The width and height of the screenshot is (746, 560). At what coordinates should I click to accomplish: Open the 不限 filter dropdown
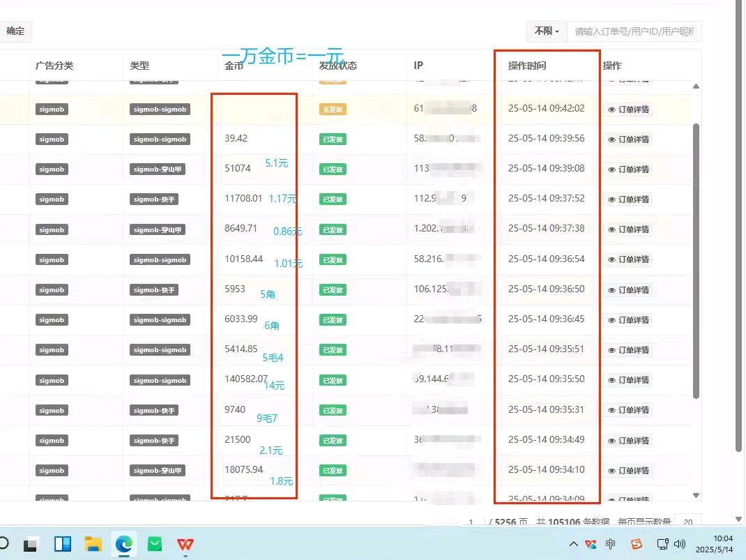coord(546,31)
